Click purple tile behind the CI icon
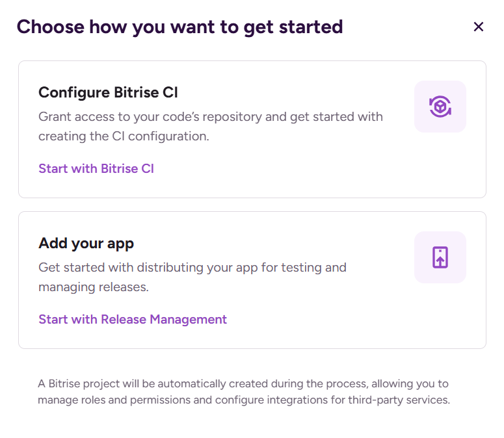The width and height of the screenshot is (504, 438). [423, 90]
